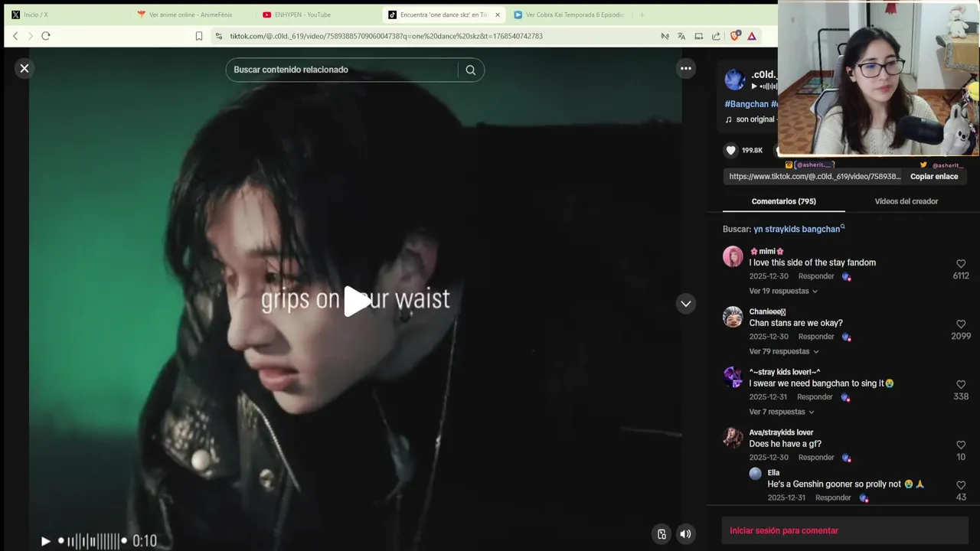Click the Brave Rewards triangle icon
Image resolution: width=980 pixels, height=551 pixels.
pyautogui.click(x=752, y=36)
